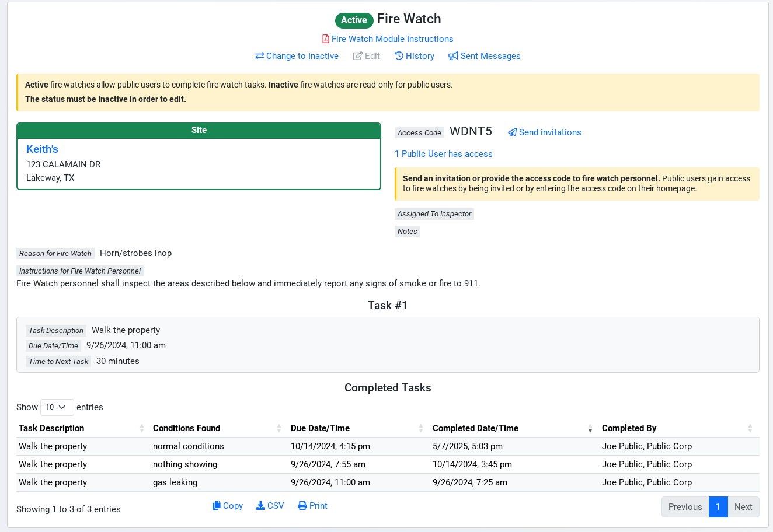Click the paper plane Send invitations icon
773x532 pixels.
pos(512,132)
